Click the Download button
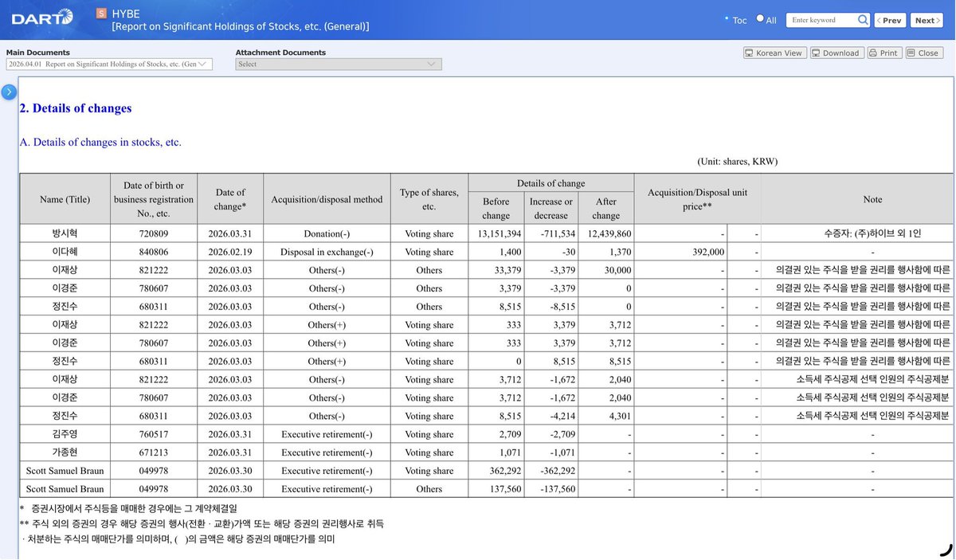The width and height of the screenshot is (956, 560). (x=836, y=53)
